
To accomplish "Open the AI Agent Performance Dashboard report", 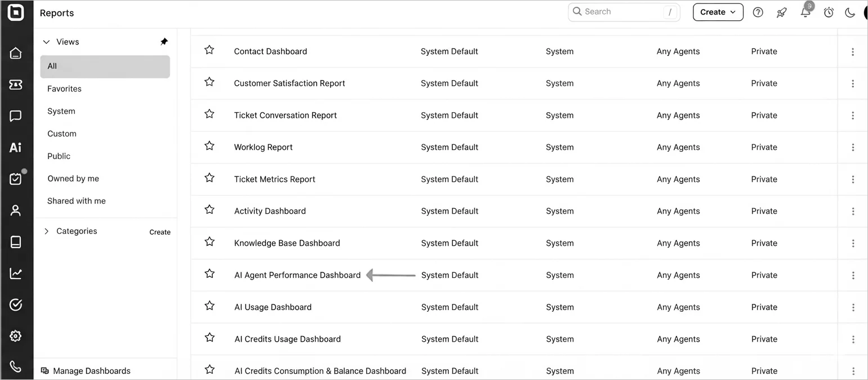I will click(297, 275).
